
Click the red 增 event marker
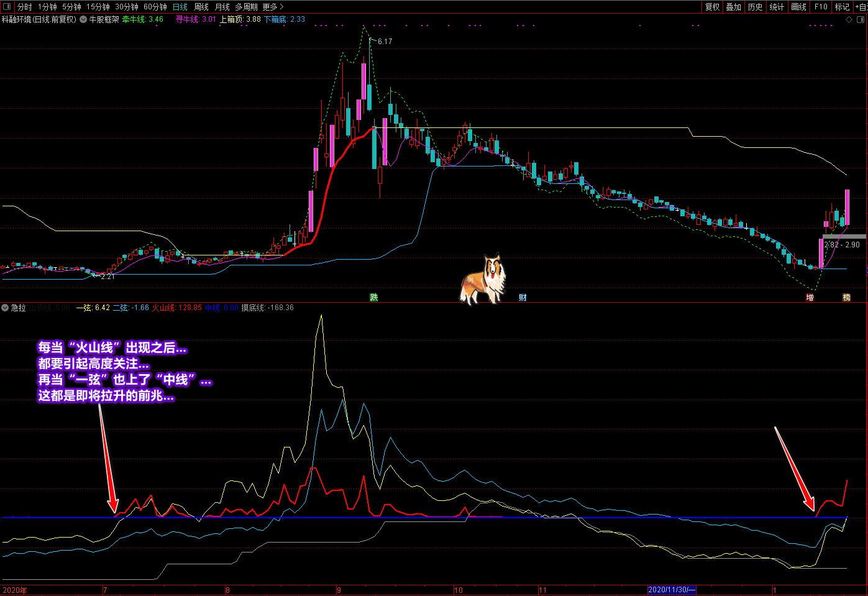pos(810,297)
